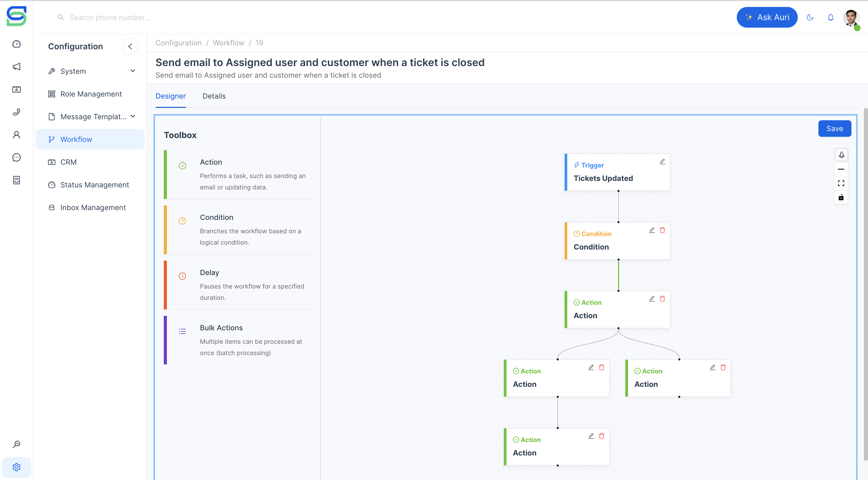Click the notification bell icon

tap(831, 18)
